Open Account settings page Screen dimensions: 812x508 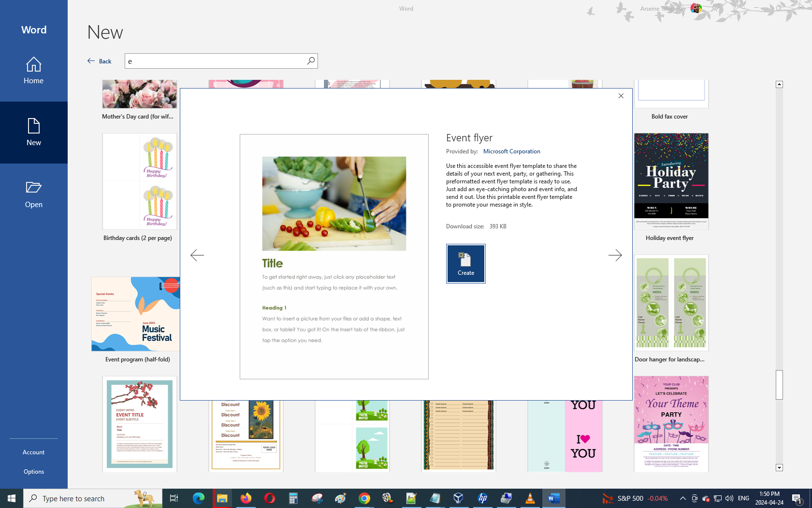[x=34, y=452]
